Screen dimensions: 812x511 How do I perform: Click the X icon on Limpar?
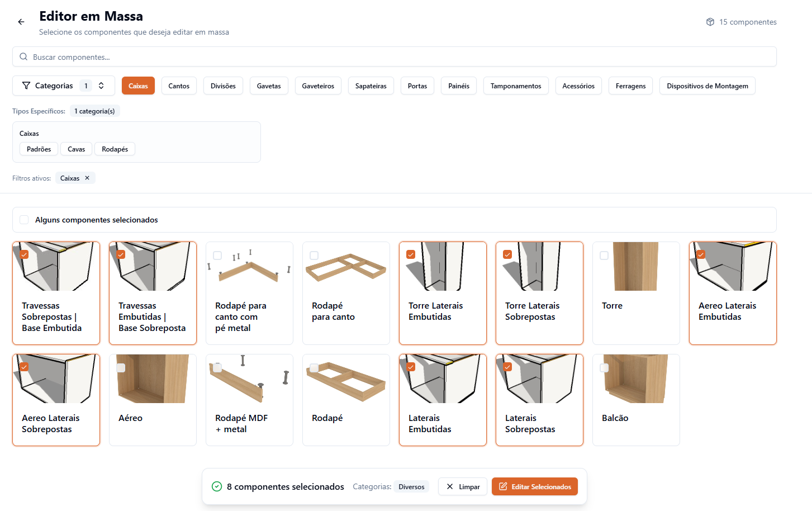[x=450, y=486]
